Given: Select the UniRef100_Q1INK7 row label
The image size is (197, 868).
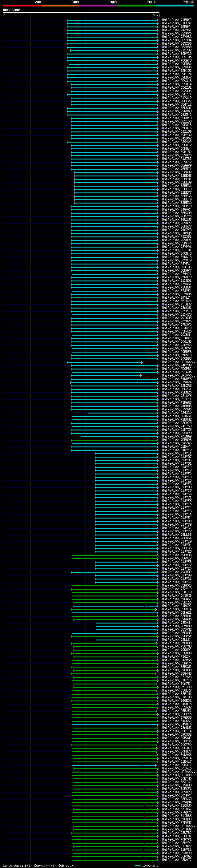Looking at the screenshot, I should point(177,846).
